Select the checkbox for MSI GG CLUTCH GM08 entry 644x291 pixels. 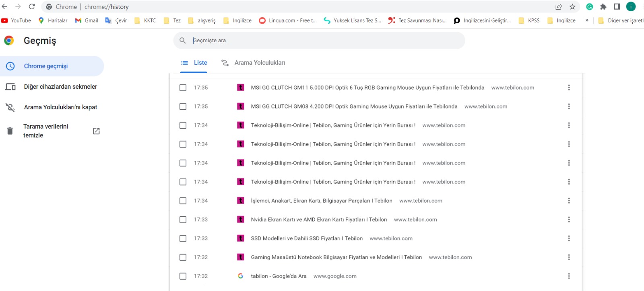click(x=183, y=107)
